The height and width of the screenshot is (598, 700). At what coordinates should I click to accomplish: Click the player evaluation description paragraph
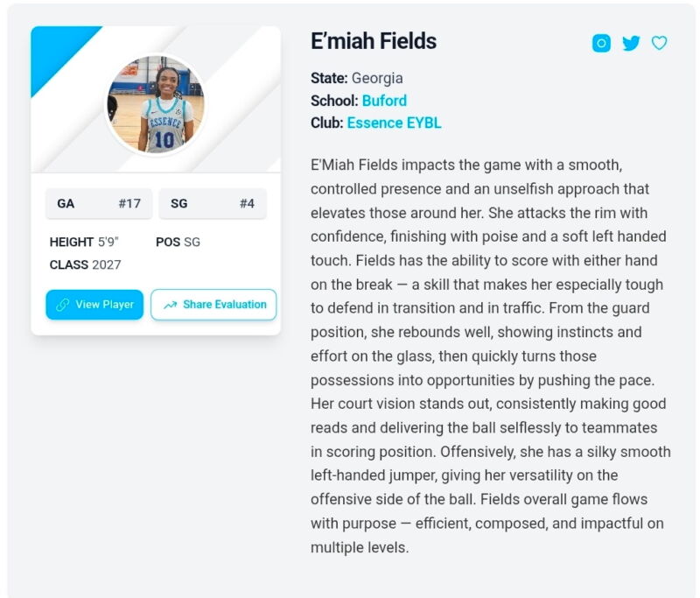click(489, 356)
